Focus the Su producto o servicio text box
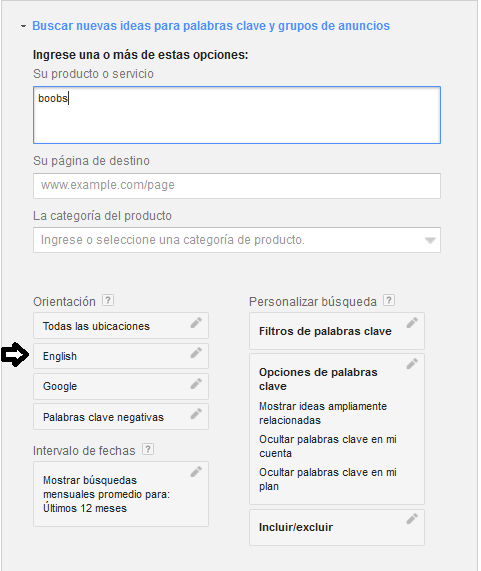Image resolution: width=481 pixels, height=571 pixels. click(x=237, y=115)
